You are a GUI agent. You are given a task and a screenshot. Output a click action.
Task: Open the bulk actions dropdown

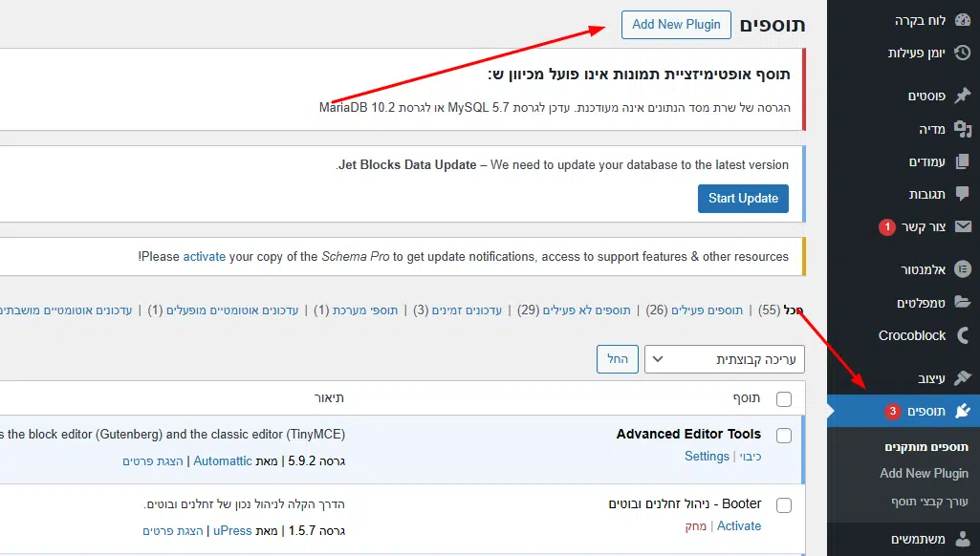[x=725, y=359]
